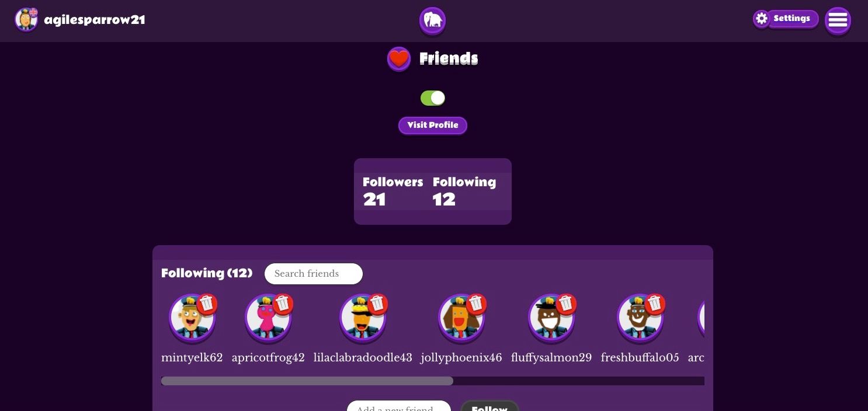Delete lilaclabradoodle43 from following
This screenshot has width=868, height=411.
(377, 304)
